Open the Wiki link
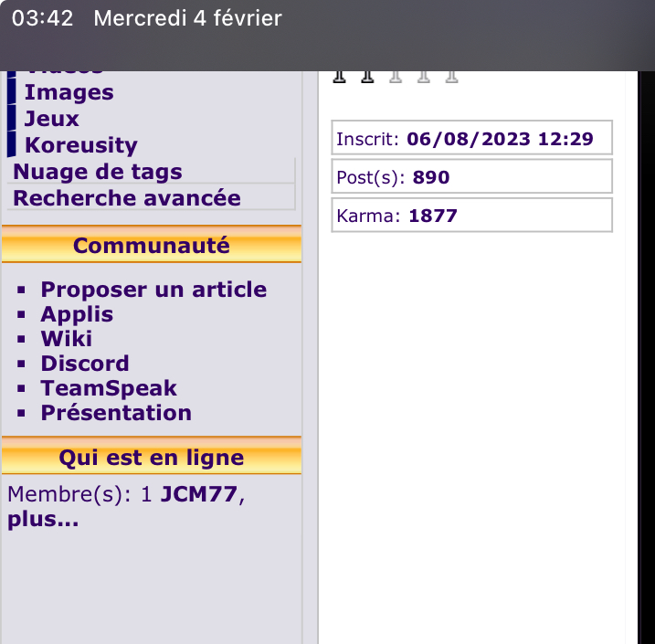 point(66,339)
